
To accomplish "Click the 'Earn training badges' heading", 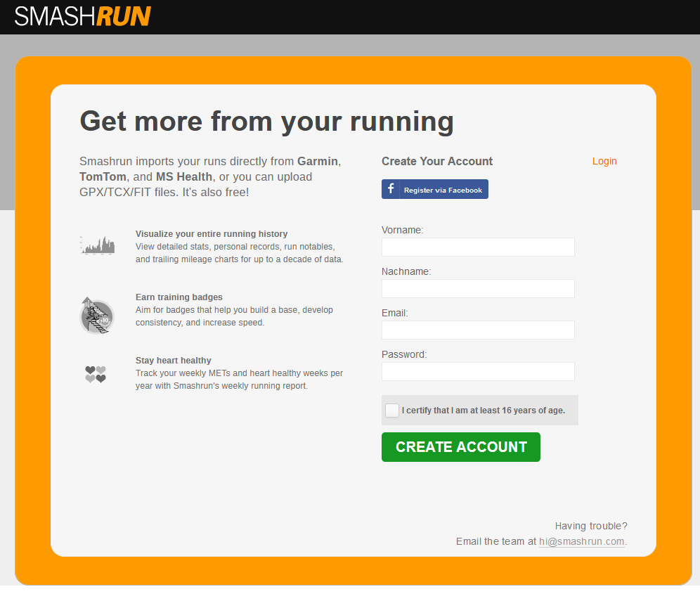I will [179, 297].
